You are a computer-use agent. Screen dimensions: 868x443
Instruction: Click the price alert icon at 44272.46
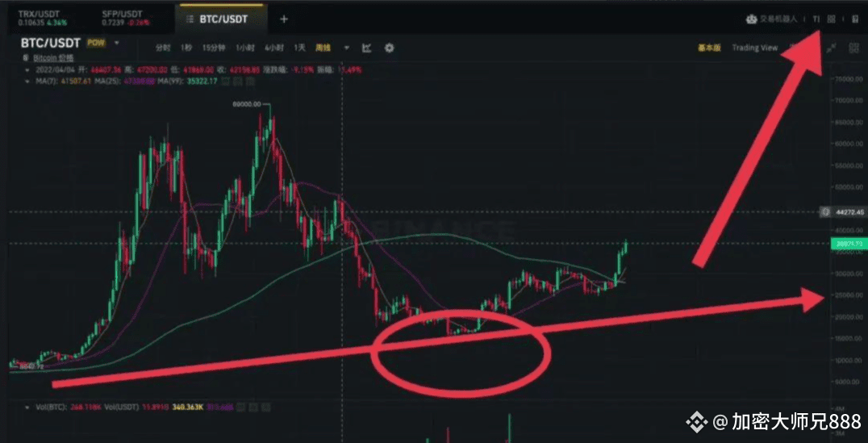click(825, 212)
